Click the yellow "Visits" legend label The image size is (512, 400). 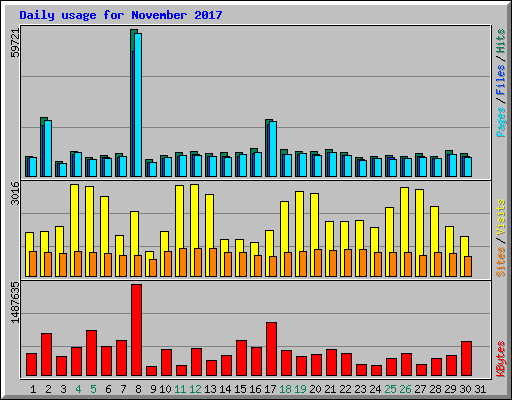(x=501, y=217)
